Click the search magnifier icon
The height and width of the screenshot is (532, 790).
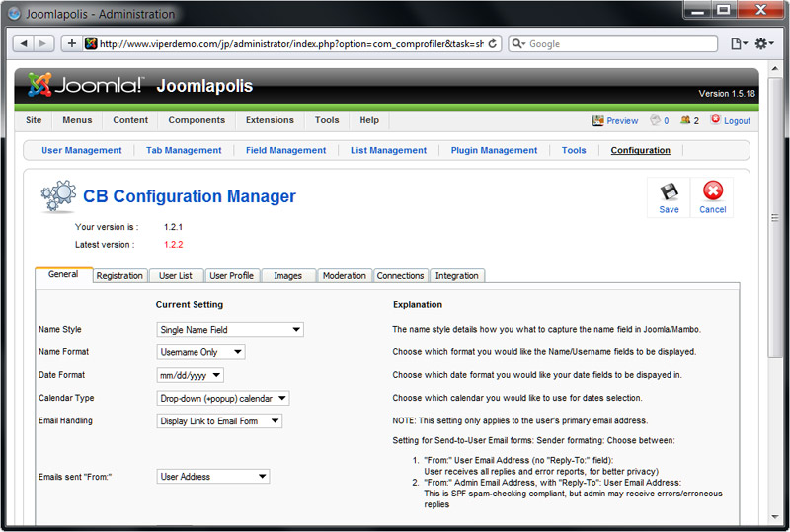pos(517,43)
